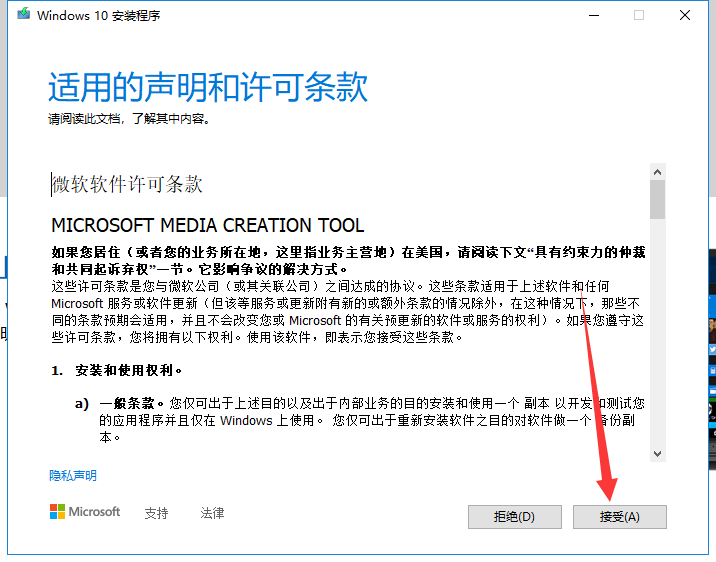The width and height of the screenshot is (716, 562).
Task: Click the license scrollbar up arrow
Action: [658, 172]
